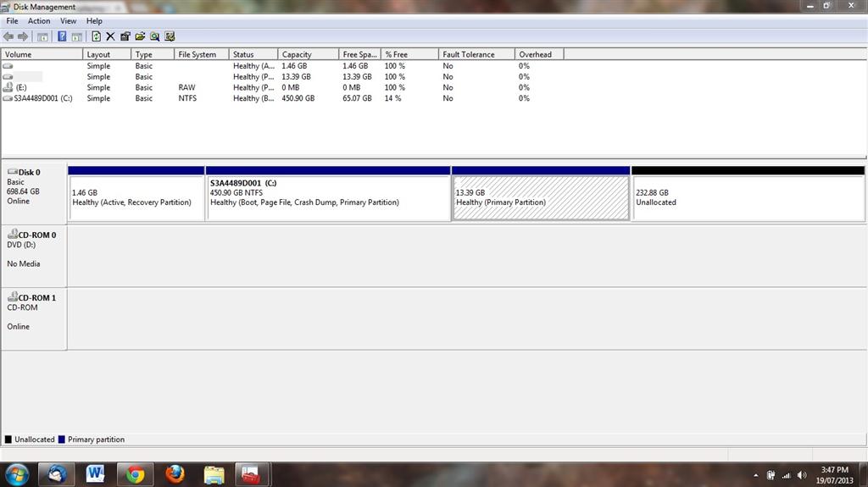Click the 14 % free cell

tap(392, 98)
